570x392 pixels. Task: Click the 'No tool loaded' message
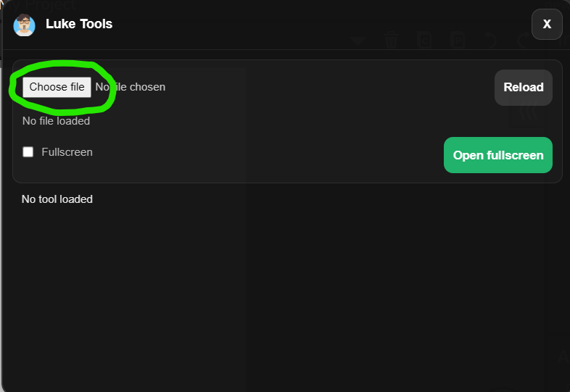(57, 199)
